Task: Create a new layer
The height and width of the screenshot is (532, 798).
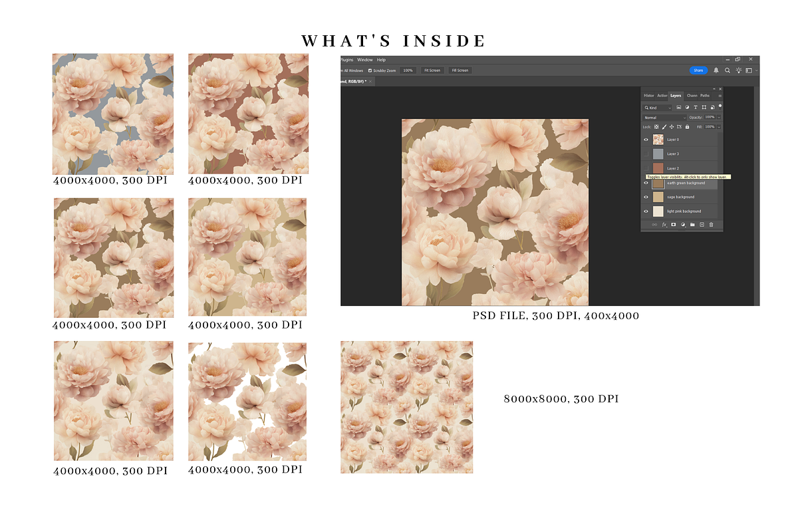Action: pos(702,225)
